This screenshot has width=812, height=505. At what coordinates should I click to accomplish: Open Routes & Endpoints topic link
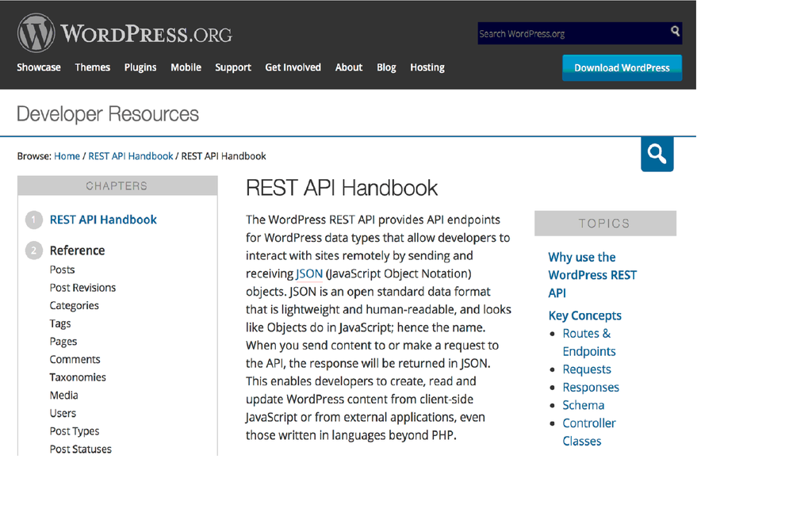click(x=589, y=342)
